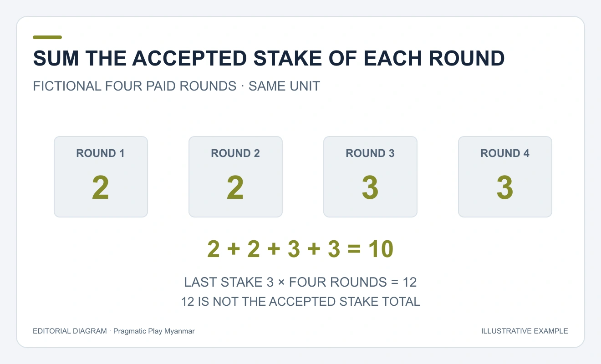Image resolution: width=601 pixels, height=364 pixels.
Task: Click the ROUND 4 label
Action: tap(505, 153)
